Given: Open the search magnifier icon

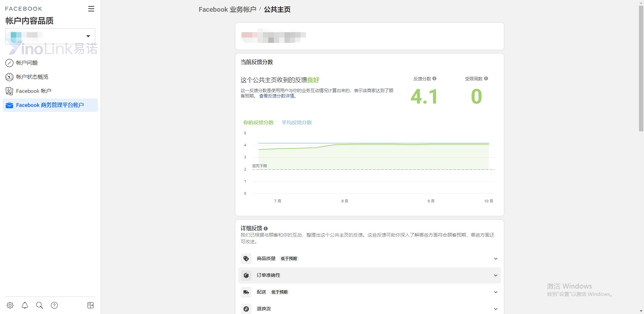Looking at the screenshot, I should [40, 305].
